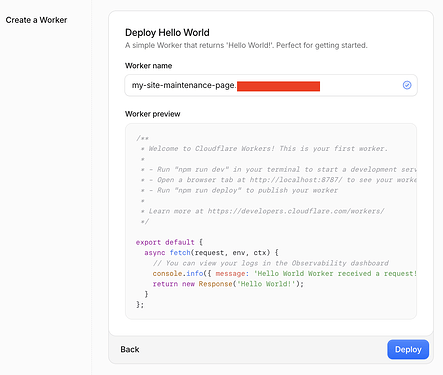Click the description 'A simple Worker that returns'
443x375 pixels.
click(x=246, y=45)
